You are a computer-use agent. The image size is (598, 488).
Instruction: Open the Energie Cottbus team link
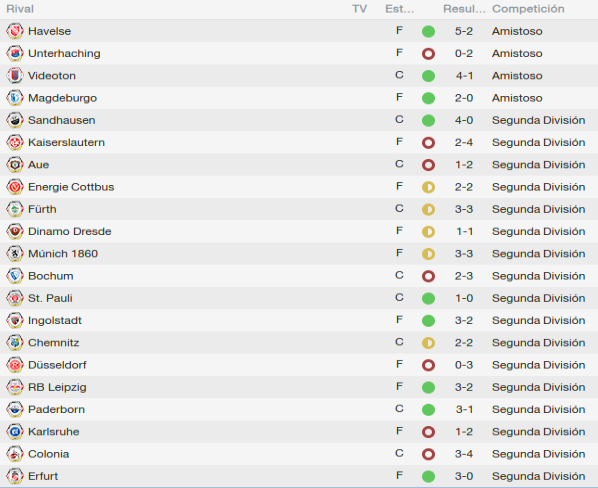[x=71, y=187]
